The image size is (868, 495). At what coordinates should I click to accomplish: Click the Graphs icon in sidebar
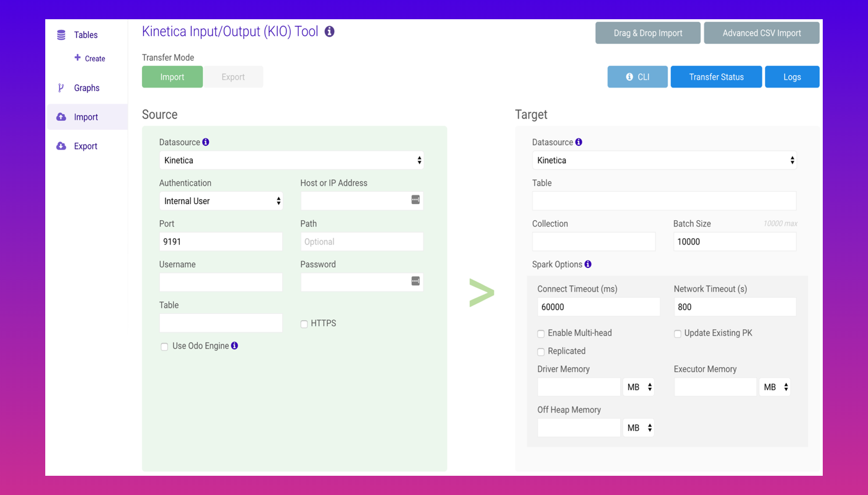61,88
